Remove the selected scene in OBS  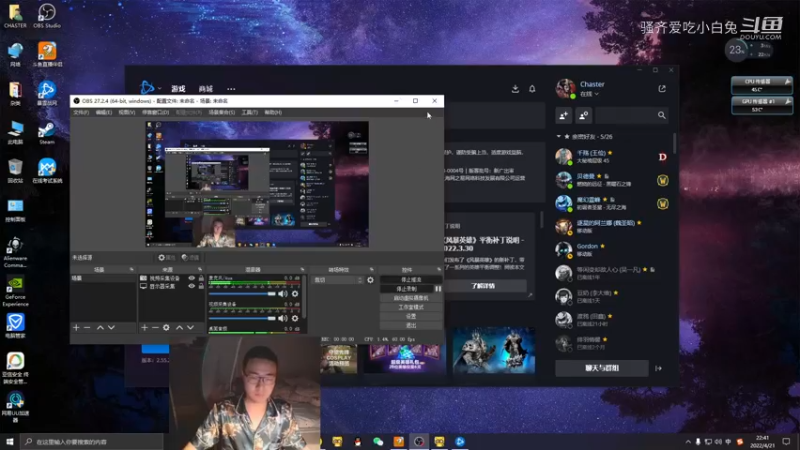[87, 328]
